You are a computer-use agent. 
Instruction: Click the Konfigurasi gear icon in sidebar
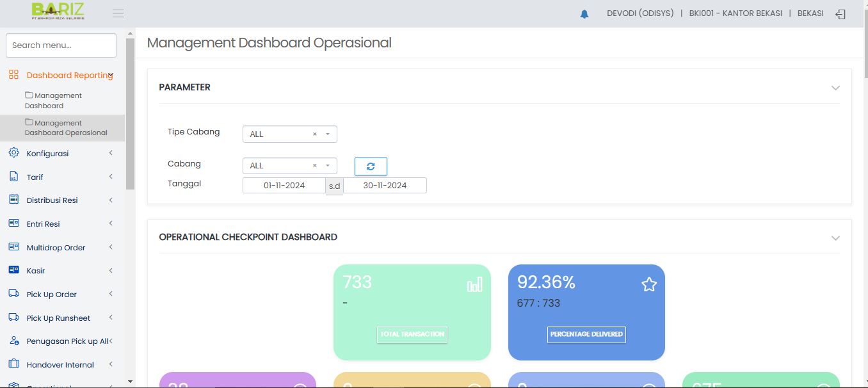[14, 153]
